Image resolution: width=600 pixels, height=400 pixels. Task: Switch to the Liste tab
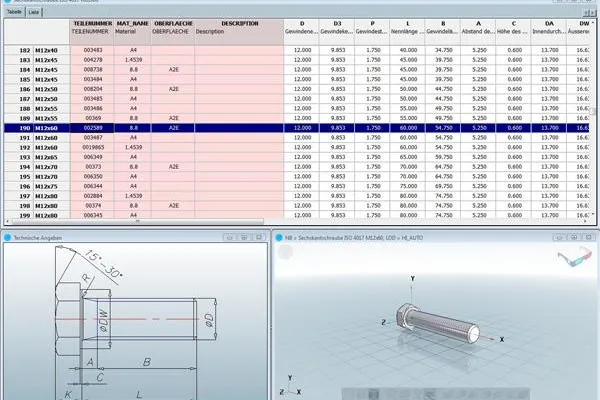[x=34, y=12]
